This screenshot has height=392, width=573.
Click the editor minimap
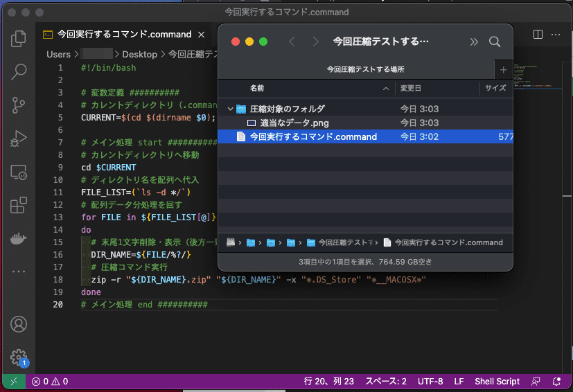(538, 77)
